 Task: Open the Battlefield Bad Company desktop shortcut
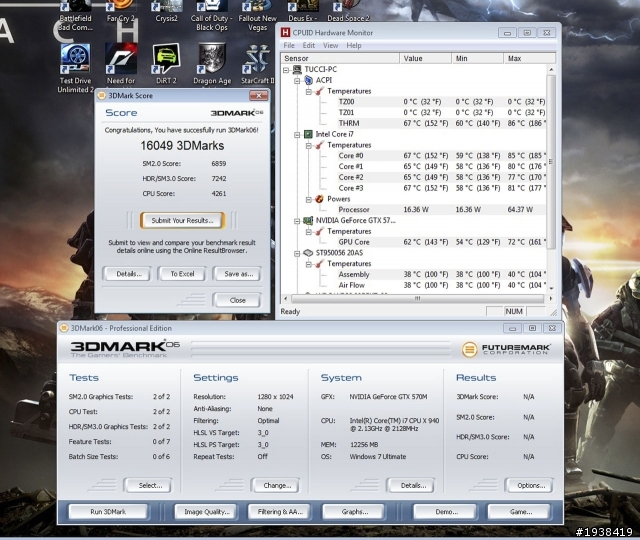tap(76, 16)
